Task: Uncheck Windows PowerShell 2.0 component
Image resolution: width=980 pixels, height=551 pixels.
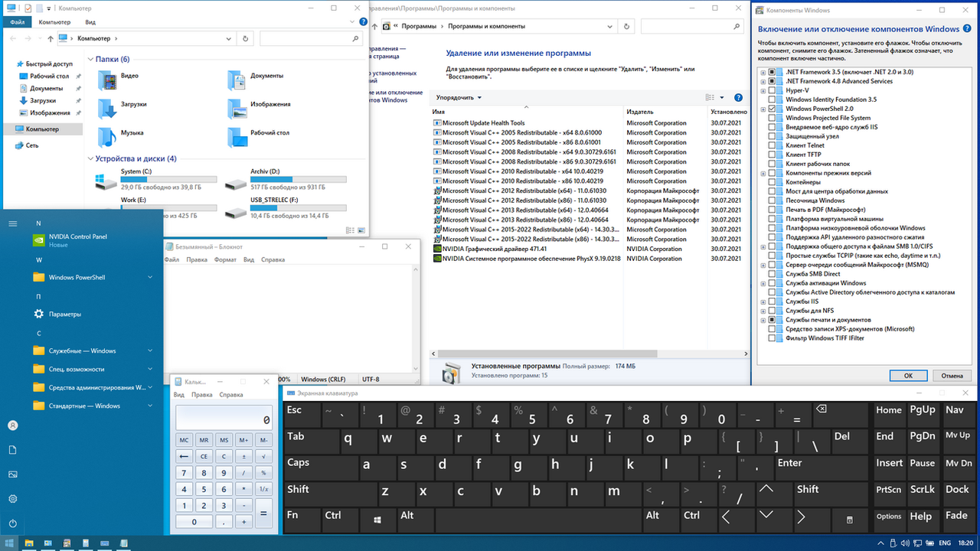Action: pyautogui.click(x=773, y=109)
